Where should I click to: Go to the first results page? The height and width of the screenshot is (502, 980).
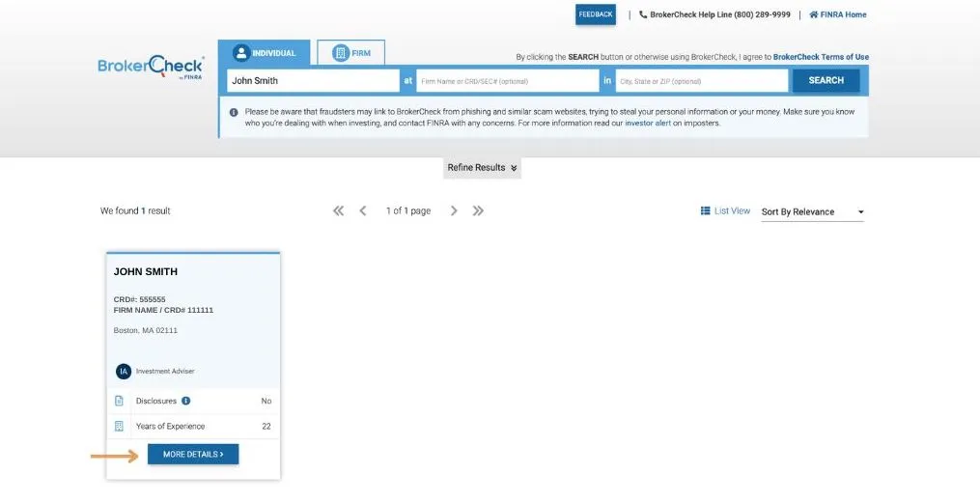click(x=338, y=210)
